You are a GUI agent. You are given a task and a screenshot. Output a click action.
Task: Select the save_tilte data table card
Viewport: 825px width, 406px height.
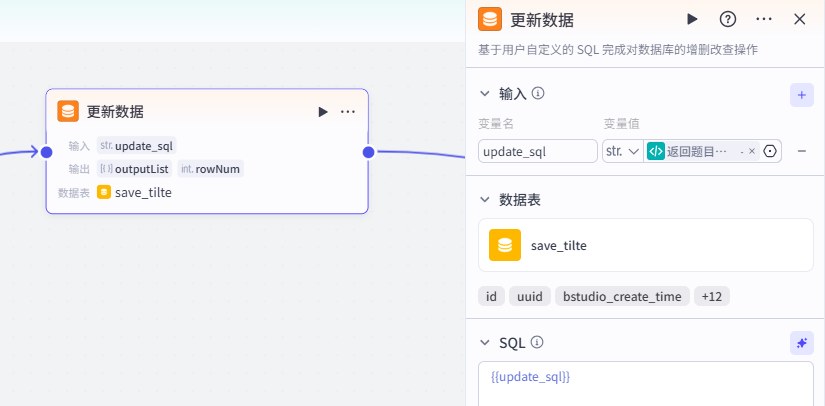pos(646,245)
